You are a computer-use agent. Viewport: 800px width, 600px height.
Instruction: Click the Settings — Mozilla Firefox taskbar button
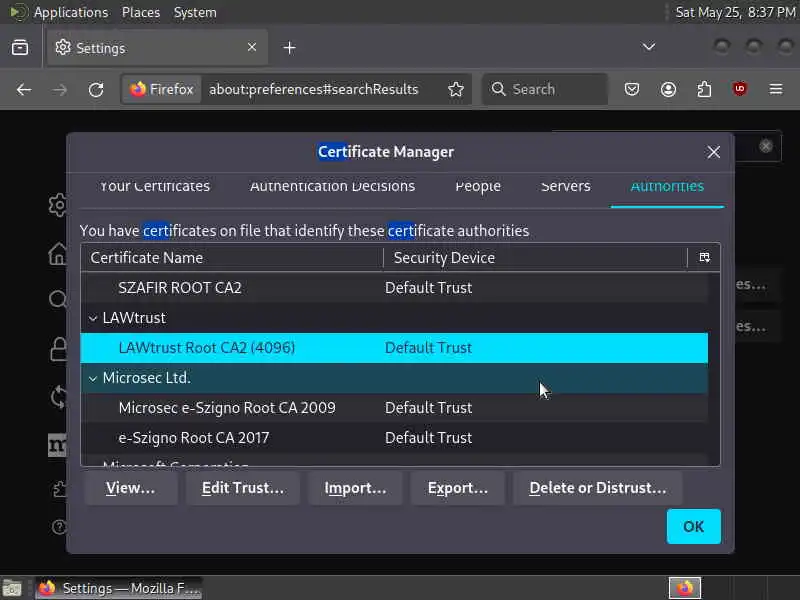(118, 588)
